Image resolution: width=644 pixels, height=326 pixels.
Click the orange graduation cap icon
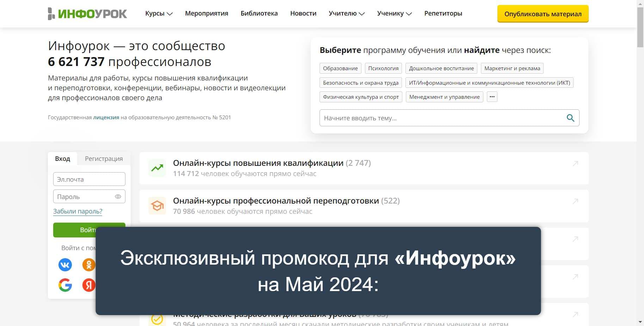[157, 206]
